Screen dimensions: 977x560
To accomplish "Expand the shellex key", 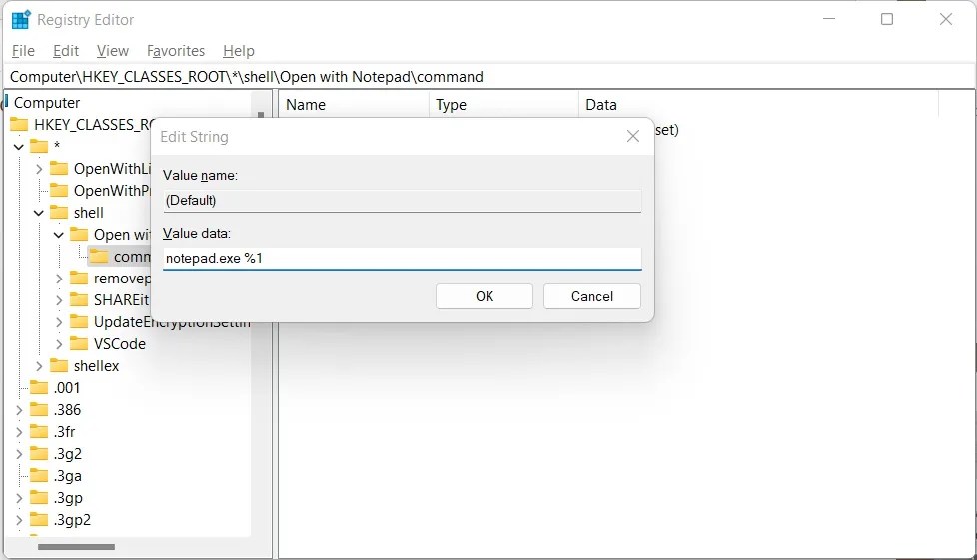I will point(39,366).
